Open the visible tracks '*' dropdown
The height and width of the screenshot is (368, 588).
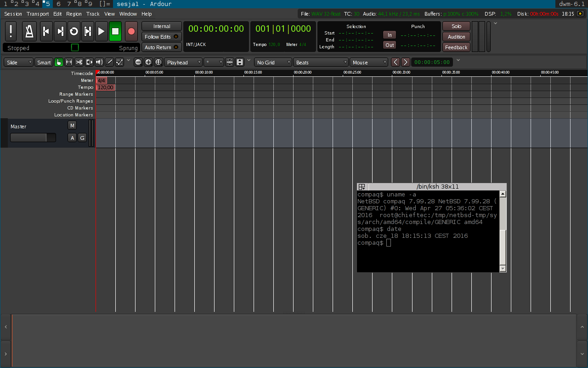214,62
